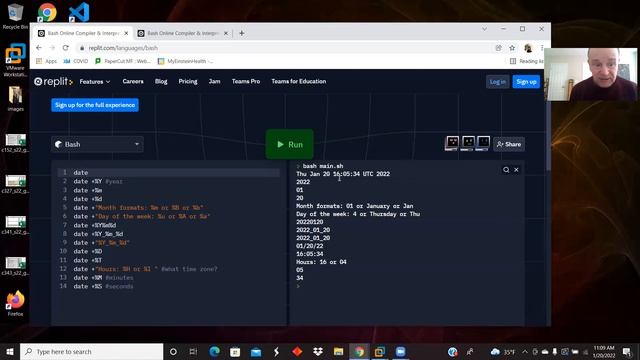Open the Blog menu item
Image resolution: width=640 pixels, height=360 pixels.
[x=161, y=81]
